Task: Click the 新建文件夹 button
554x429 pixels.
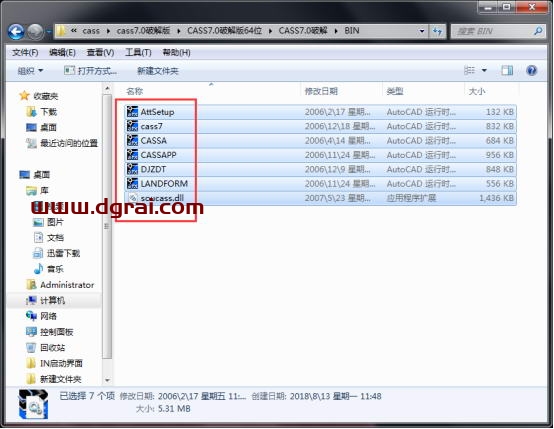Action: click(x=158, y=71)
